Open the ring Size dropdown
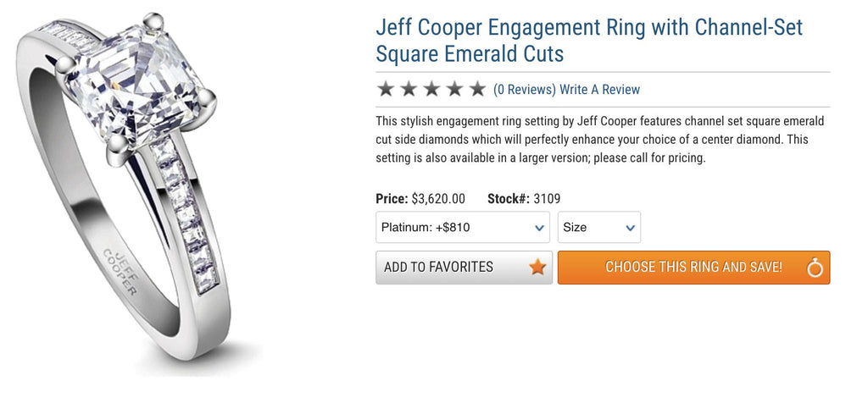Screen dimensions: 868x403 [598, 228]
